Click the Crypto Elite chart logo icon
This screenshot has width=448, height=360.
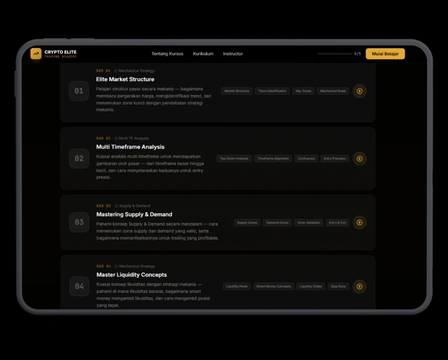point(36,54)
